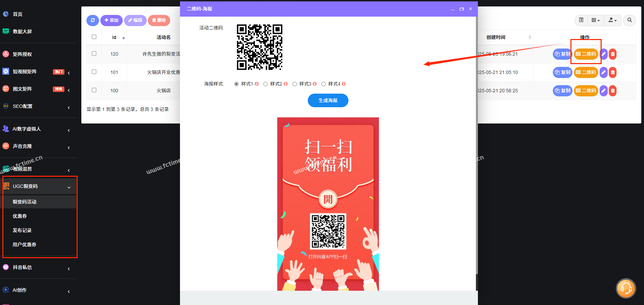644x305 pixels.
Task: Click delete trash icon for row 101
Action: coord(612,72)
